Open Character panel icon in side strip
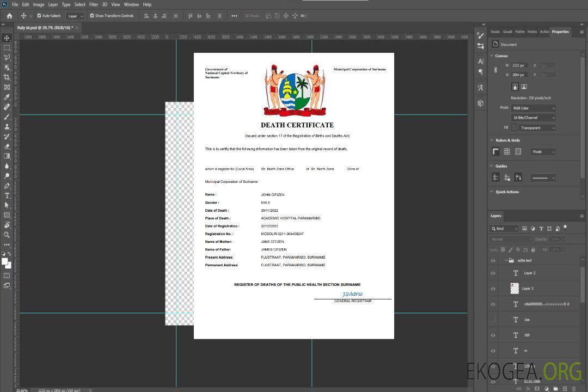 coord(481,62)
